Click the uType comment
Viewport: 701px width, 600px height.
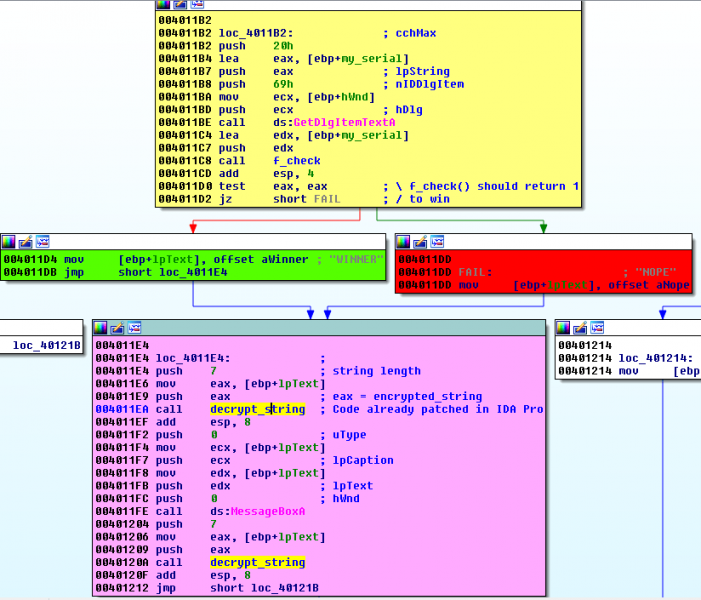349,435
